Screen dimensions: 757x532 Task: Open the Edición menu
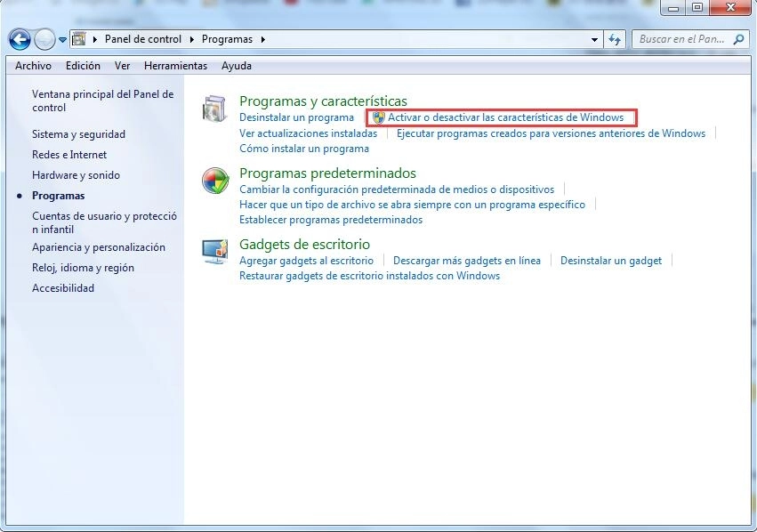click(x=83, y=66)
